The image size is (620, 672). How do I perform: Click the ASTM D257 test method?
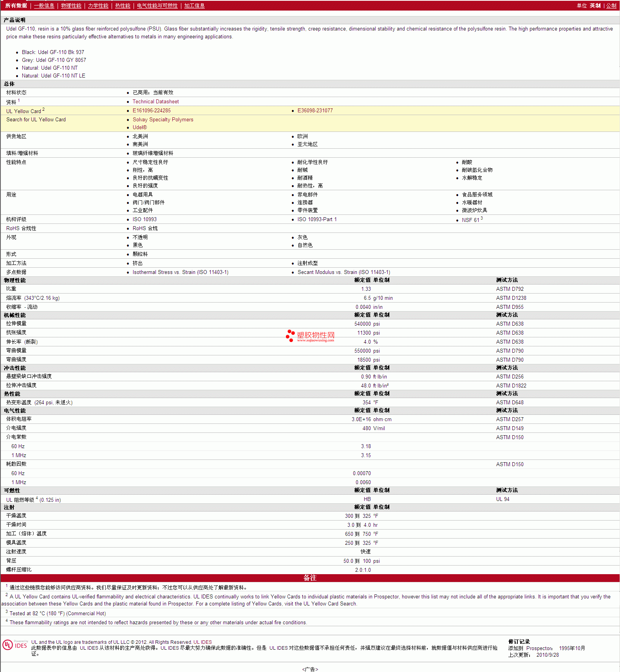click(x=510, y=419)
